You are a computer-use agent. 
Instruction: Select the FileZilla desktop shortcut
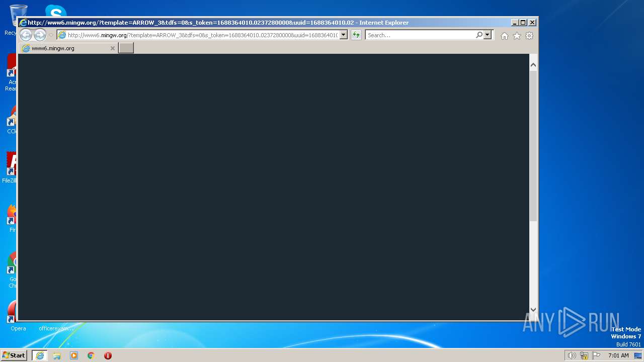tap(10, 168)
